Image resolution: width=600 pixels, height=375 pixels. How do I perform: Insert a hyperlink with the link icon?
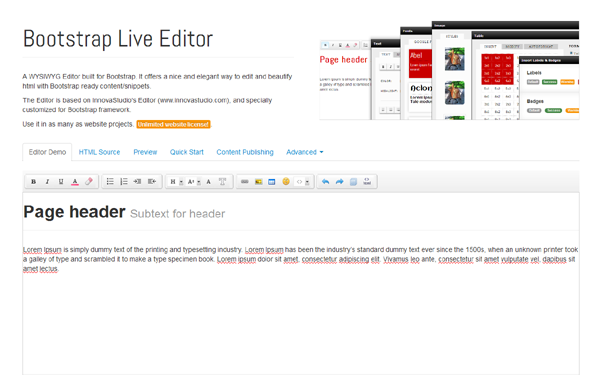245,182
